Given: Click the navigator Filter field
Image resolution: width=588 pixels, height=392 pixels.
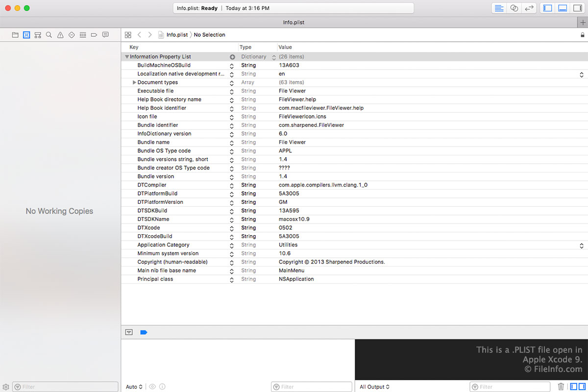Looking at the screenshot, I should pos(65,387).
